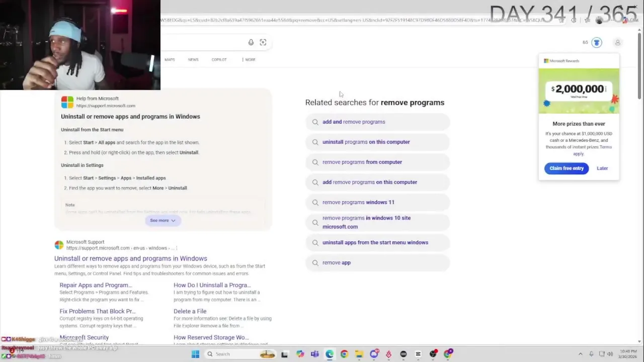Image resolution: width=644 pixels, height=362 pixels.
Task: Open the Help from Microsoft support URL
Action: pos(106,106)
